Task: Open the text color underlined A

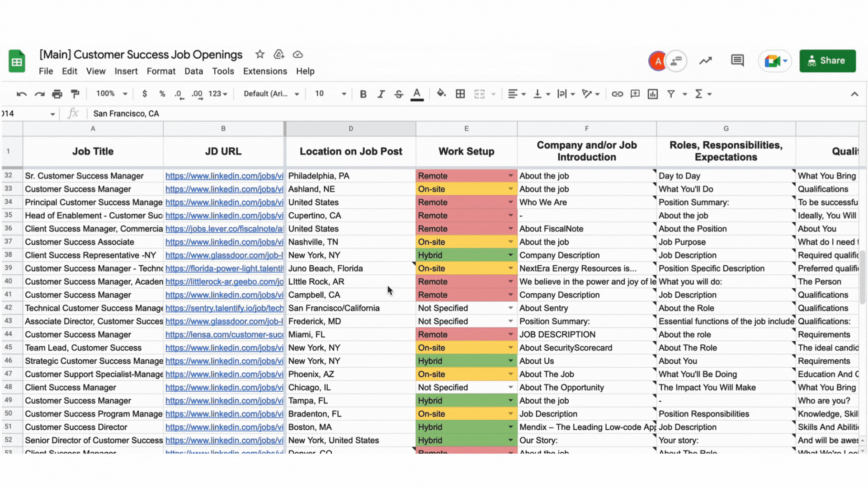Action: pos(417,94)
